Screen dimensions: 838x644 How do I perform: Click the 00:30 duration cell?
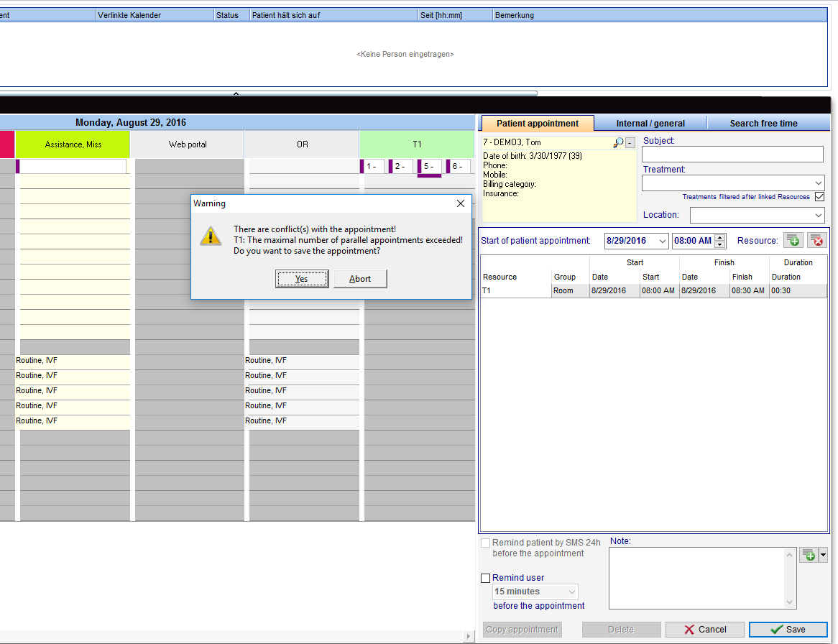pos(797,291)
